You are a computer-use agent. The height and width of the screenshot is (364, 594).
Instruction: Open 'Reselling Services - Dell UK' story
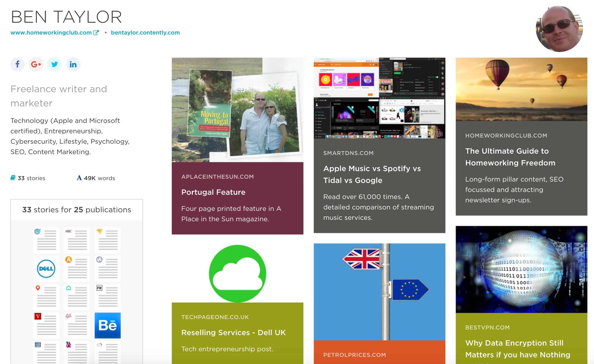click(x=233, y=333)
